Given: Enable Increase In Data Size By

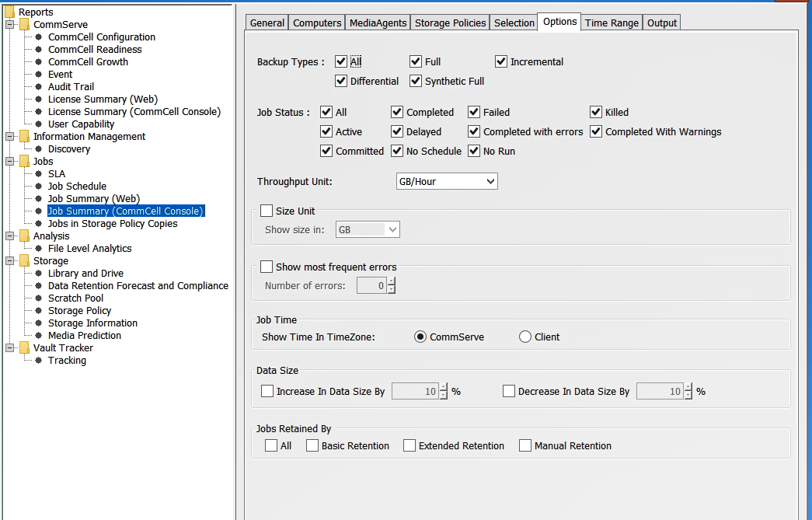Looking at the screenshot, I should (267, 391).
